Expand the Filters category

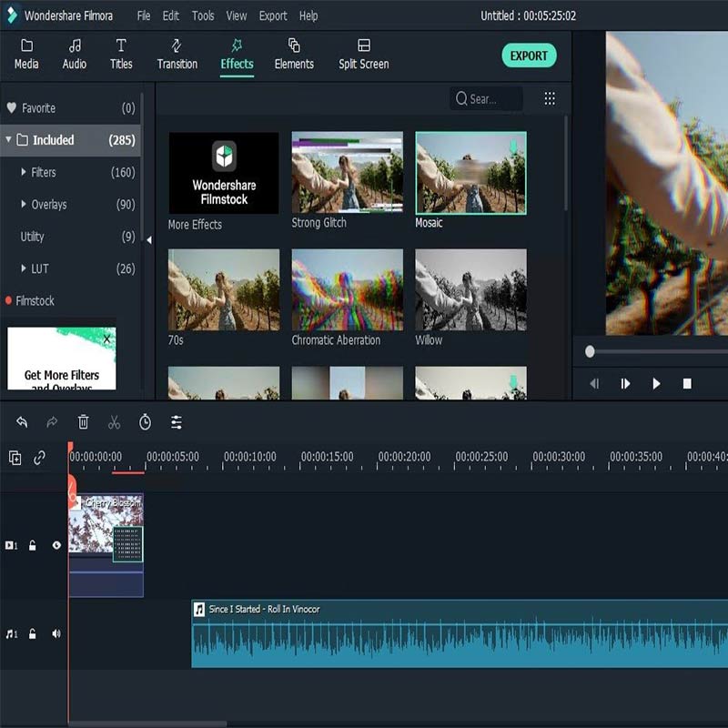(x=24, y=172)
